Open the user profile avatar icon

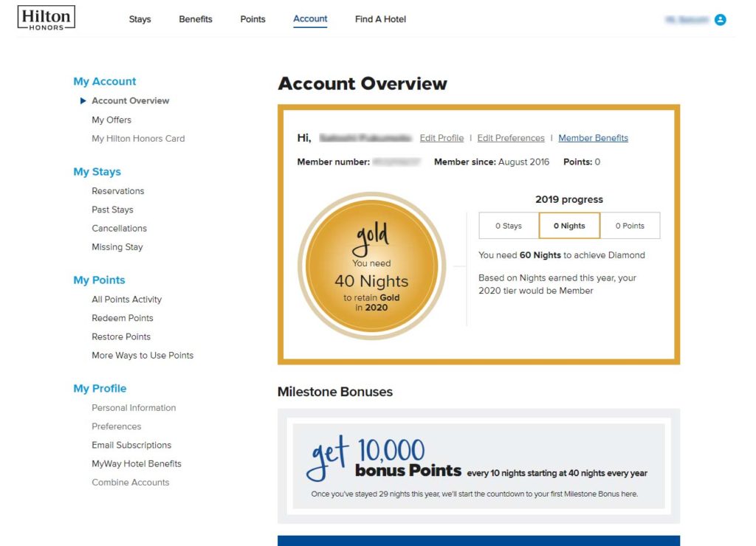click(x=721, y=20)
